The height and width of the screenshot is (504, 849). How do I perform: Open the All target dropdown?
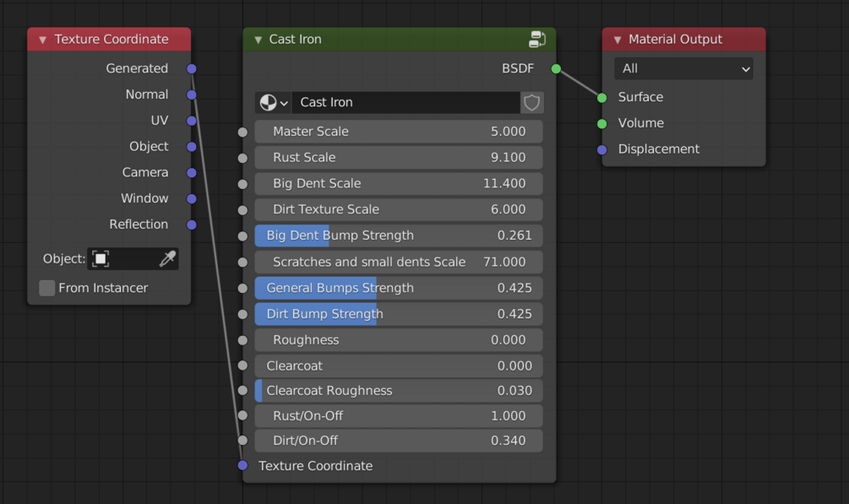tap(683, 68)
